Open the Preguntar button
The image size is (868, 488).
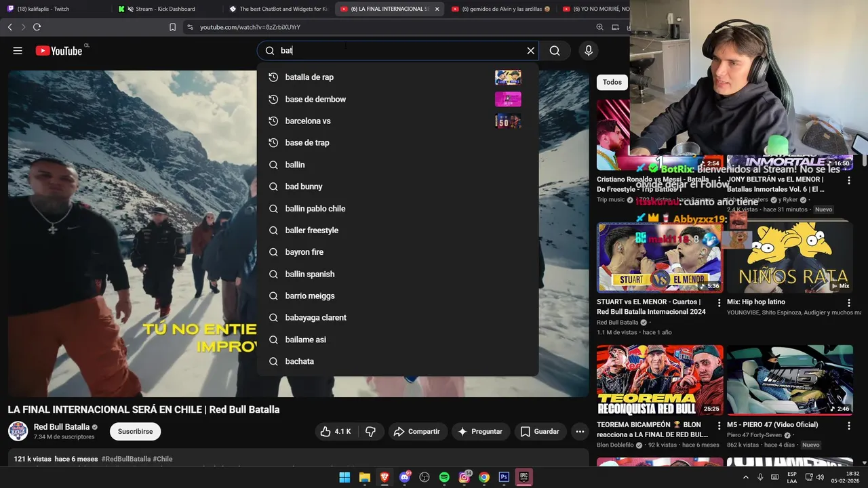(x=480, y=431)
